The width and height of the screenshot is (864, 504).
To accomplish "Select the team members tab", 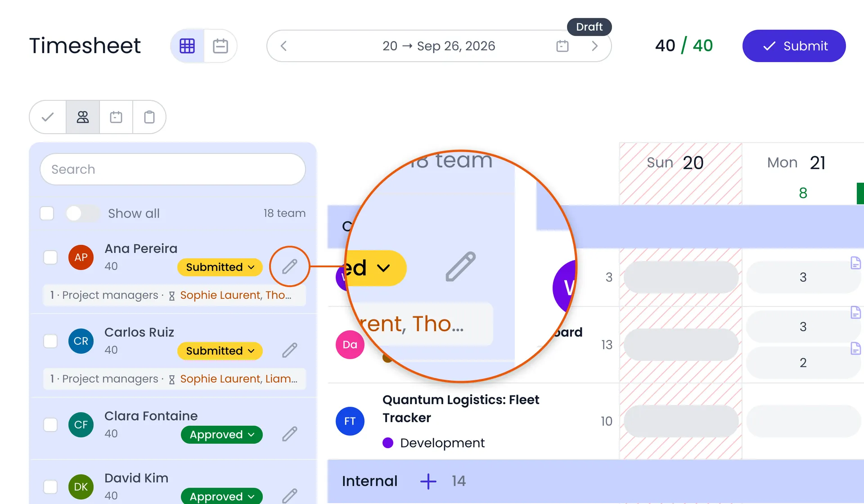I will coord(83,117).
